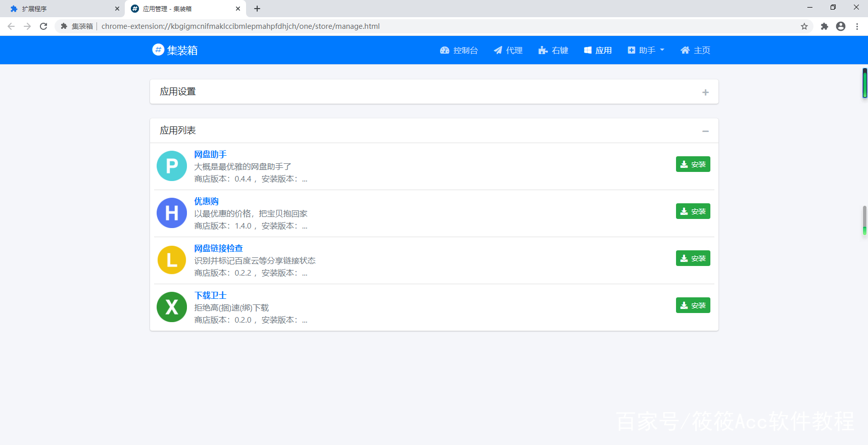Install the 网盘链接检查 app
Viewport: 868px width, 445px height.
click(x=693, y=258)
